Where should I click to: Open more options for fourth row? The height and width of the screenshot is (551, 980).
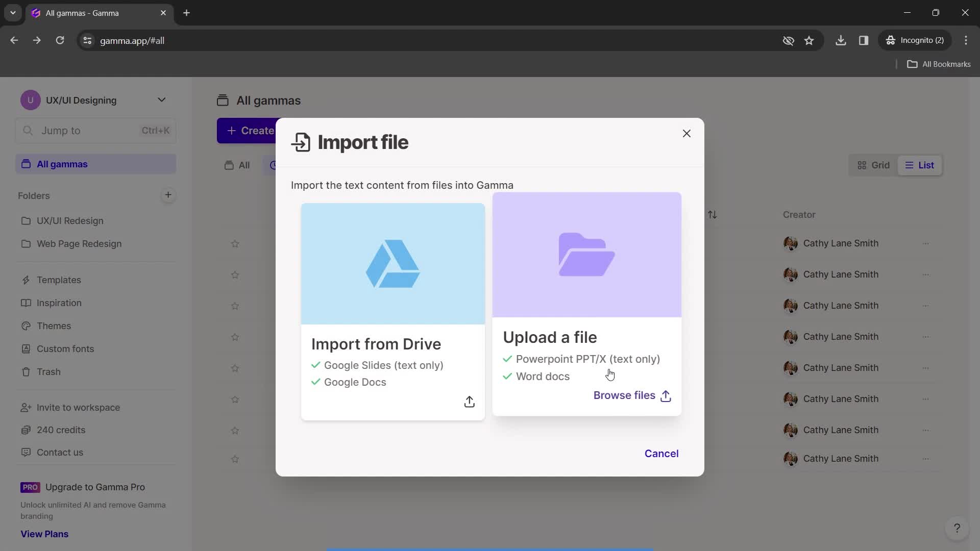[925, 337]
